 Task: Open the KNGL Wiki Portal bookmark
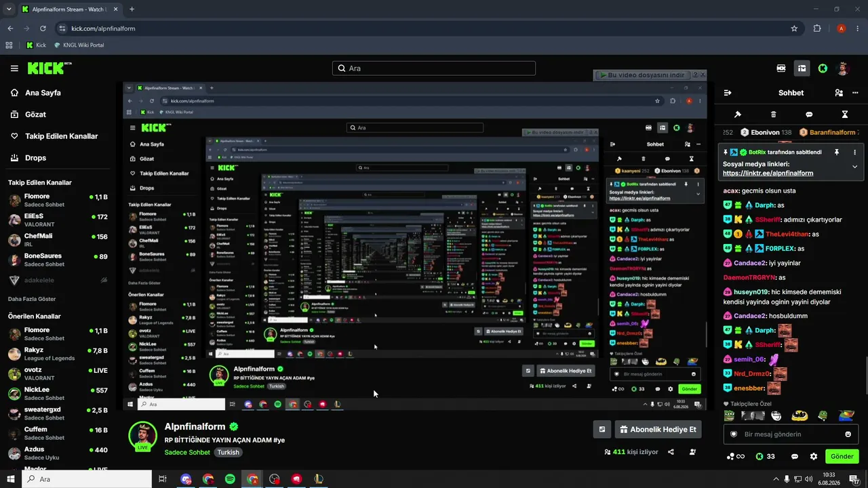coord(78,45)
